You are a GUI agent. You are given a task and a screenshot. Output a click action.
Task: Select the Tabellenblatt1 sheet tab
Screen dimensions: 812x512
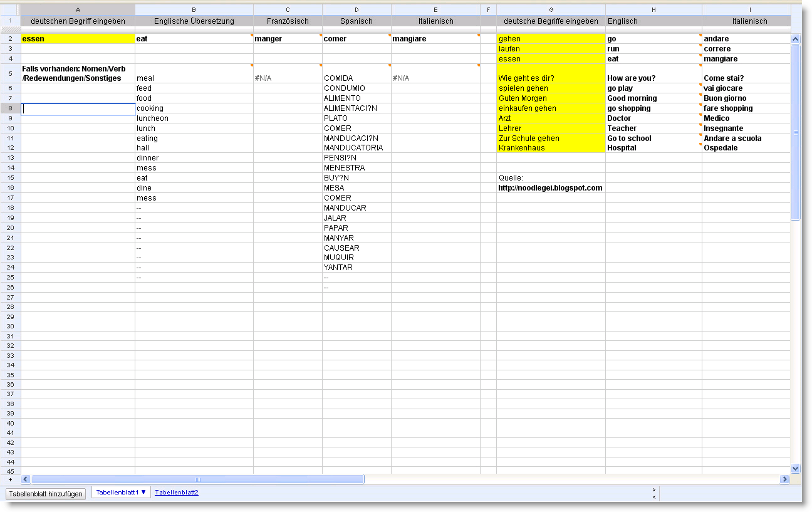[118, 493]
